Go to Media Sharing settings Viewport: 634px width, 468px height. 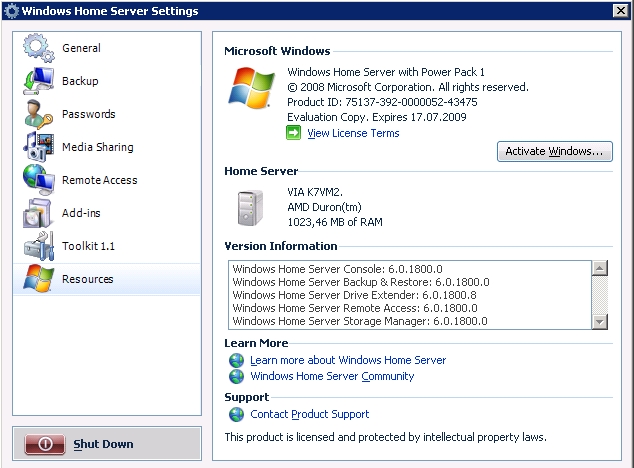pos(107,147)
